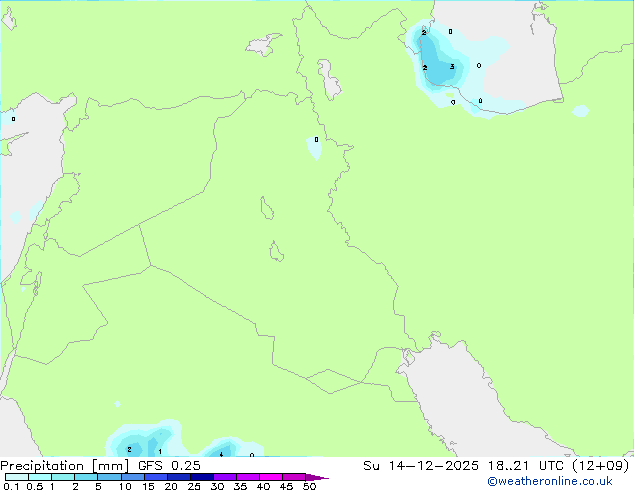Click the 'GFS 0.25' model label
This screenshot has width=634, height=490.
tap(169, 466)
